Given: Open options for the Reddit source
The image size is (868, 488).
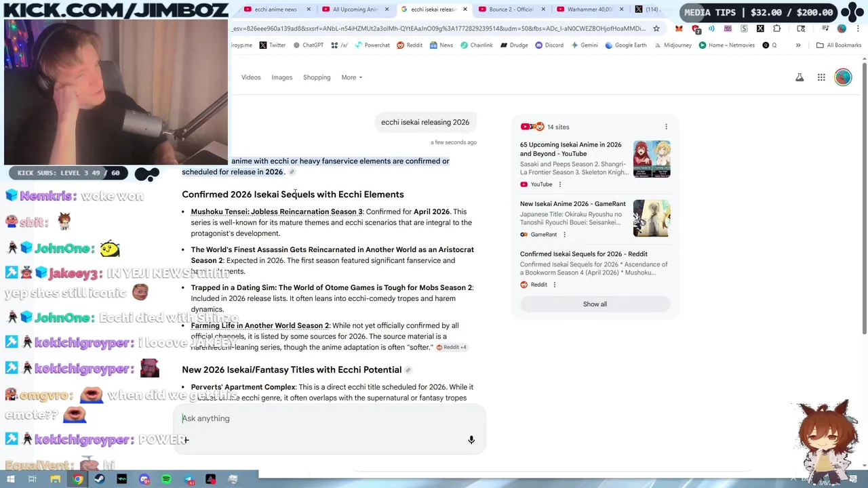Looking at the screenshot, I should (x=554, y=285).
